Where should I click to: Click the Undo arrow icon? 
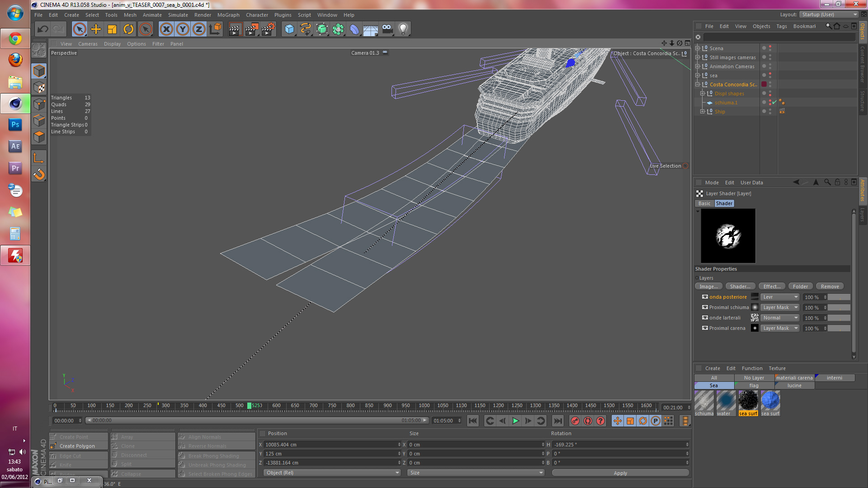pyautogui.click(x=42, y=29)
